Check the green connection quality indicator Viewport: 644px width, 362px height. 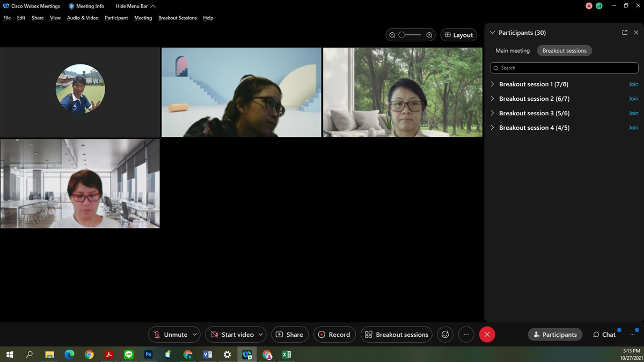point(599,6)
